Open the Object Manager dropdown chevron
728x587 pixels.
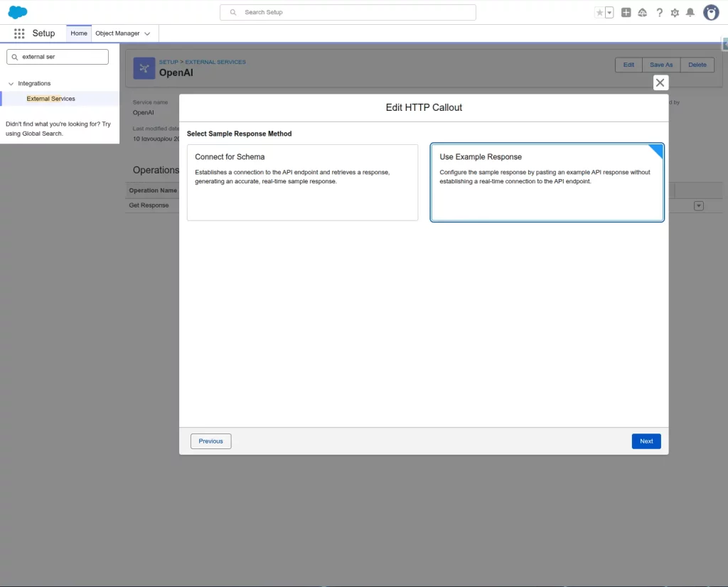click(147, 33)
